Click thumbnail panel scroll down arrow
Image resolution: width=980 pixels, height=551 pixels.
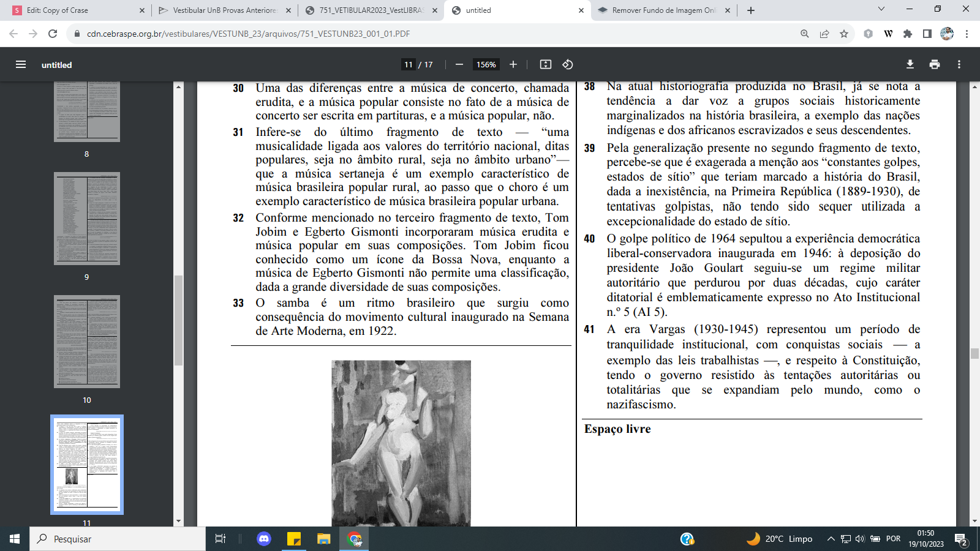coord(179,522)
